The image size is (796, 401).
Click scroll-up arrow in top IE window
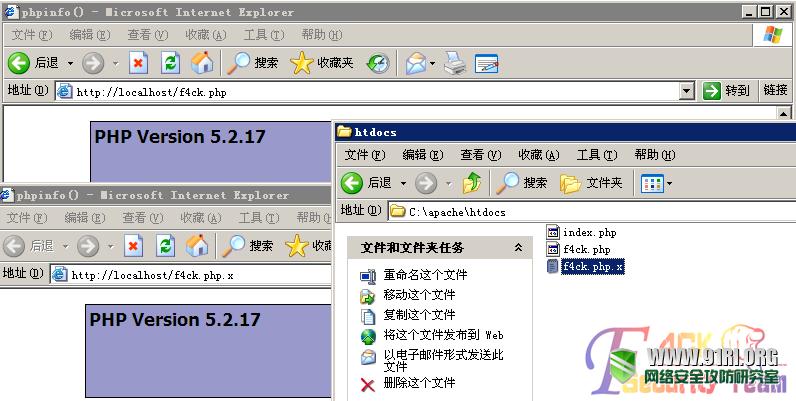point(783,113)
